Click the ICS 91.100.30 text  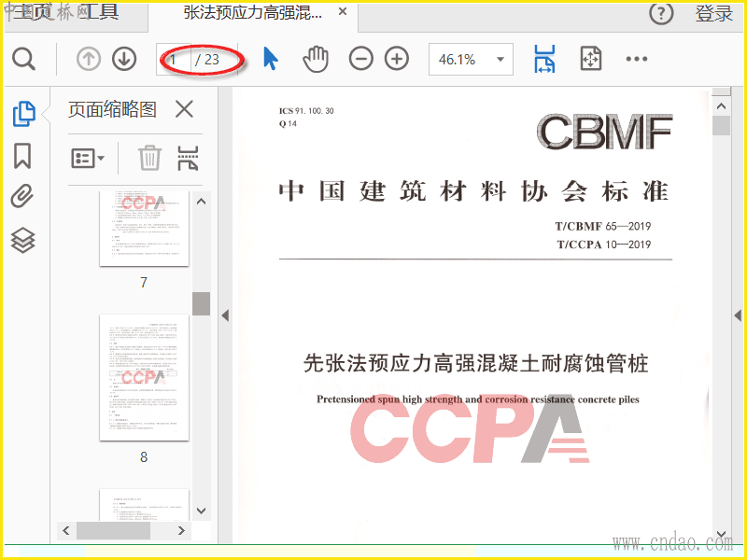tap(306, 111)
